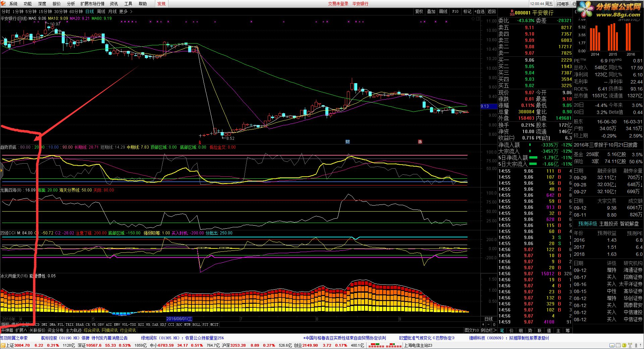Open the 关联报价 tab
The width and height of the screenshot is (644, 349).
(37, 330)
